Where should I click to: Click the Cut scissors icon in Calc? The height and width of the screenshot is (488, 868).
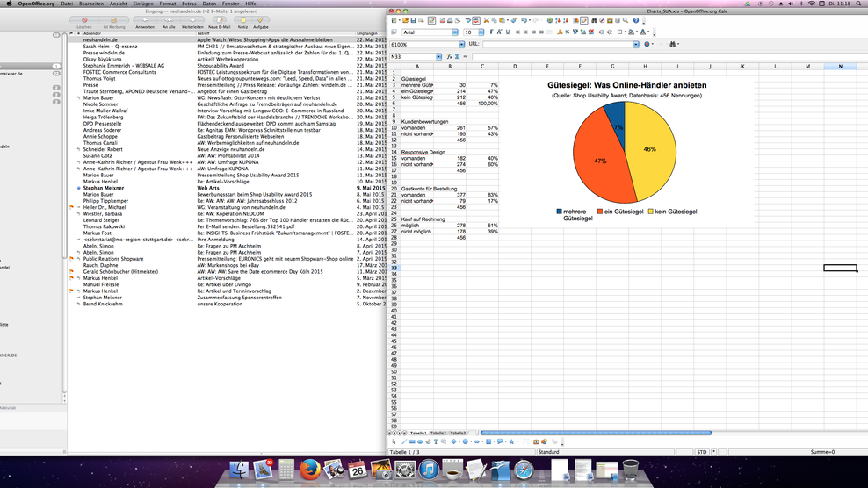[486, 20]
